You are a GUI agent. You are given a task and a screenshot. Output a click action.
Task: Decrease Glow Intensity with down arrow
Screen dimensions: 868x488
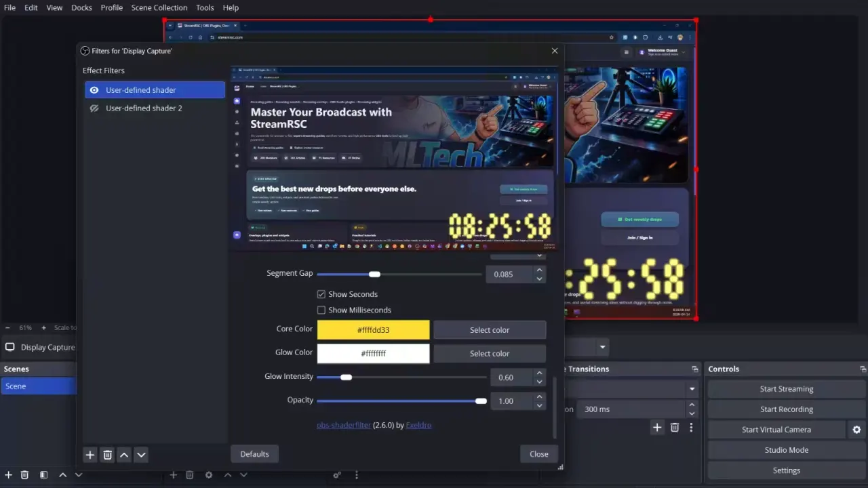(539, 382)
